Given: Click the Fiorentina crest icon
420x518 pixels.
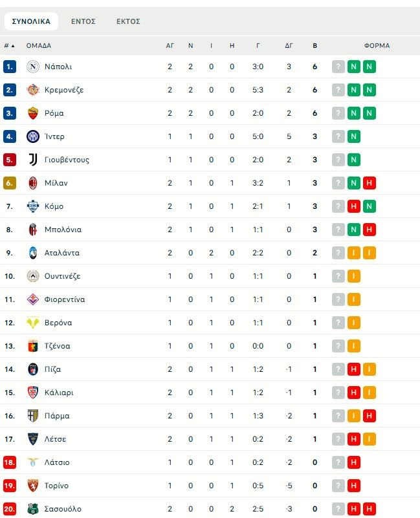Looking at the screenshot, I should [x=33, y=299].
